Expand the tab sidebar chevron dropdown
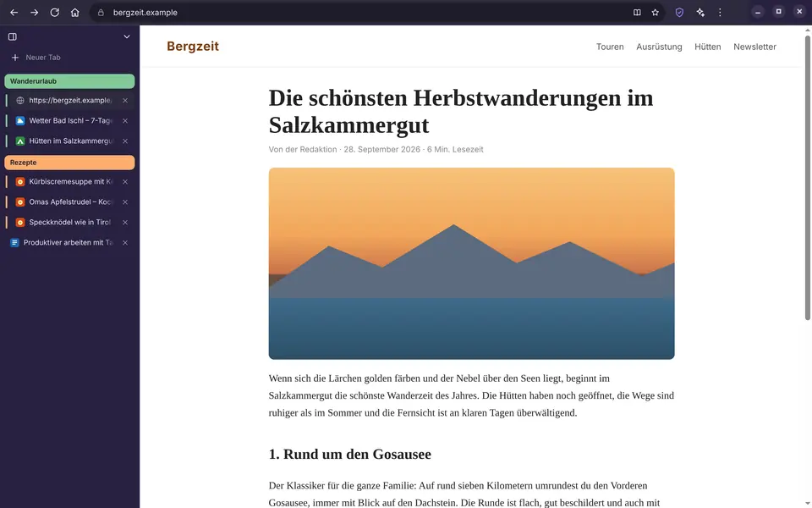The width and height of the screenshot is (812, 508). 127,36
